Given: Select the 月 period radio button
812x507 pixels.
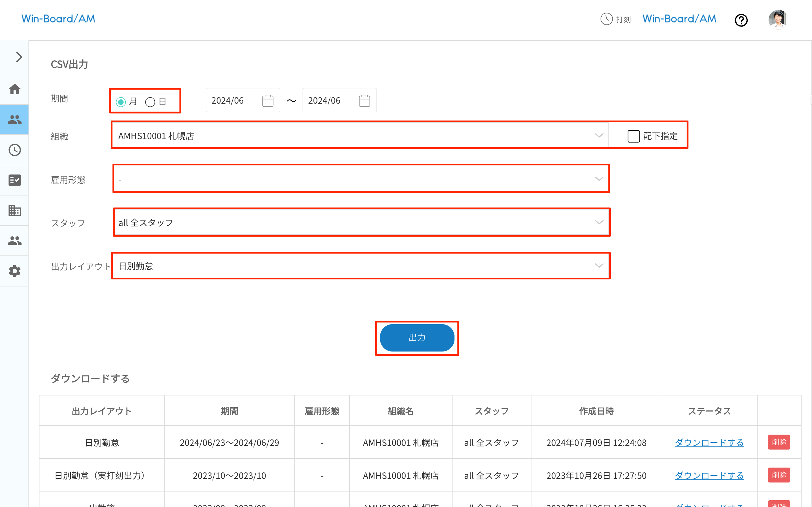Looking at the screenshot, I should pos(121,102).
